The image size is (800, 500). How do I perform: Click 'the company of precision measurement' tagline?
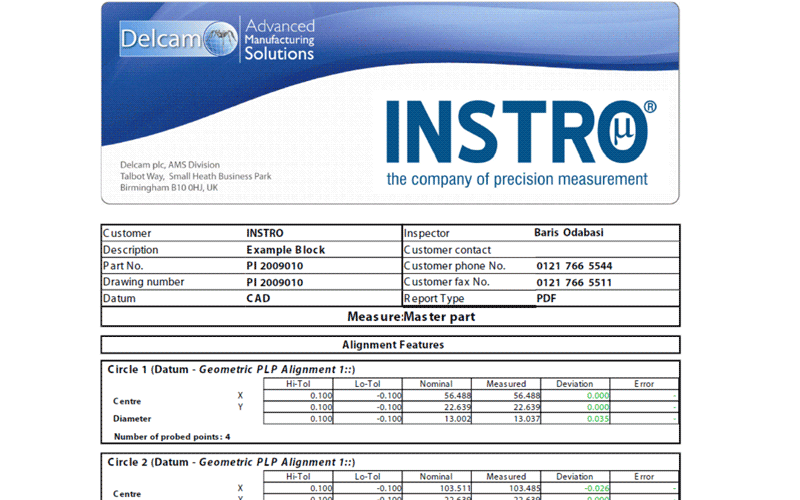coord(517,179)
